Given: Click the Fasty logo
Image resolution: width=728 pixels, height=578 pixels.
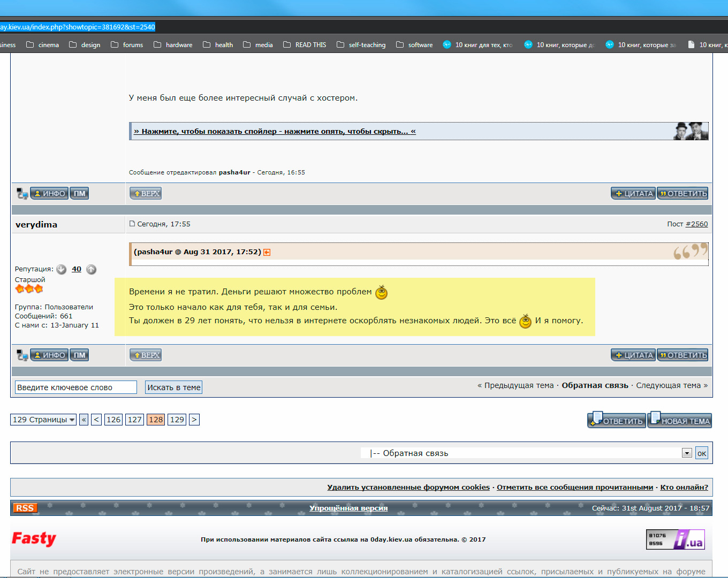Looking at the screenshot, I should point(34,538).
